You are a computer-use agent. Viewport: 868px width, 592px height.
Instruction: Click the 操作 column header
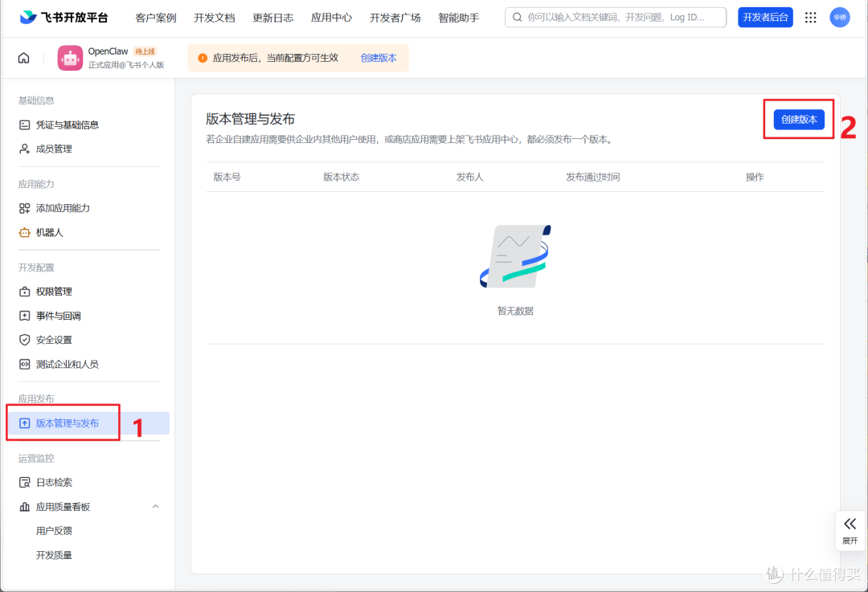tap(754, 177)
